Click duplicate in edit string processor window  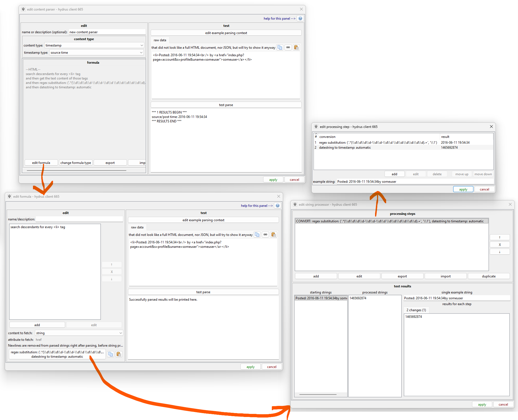(489, 276)
